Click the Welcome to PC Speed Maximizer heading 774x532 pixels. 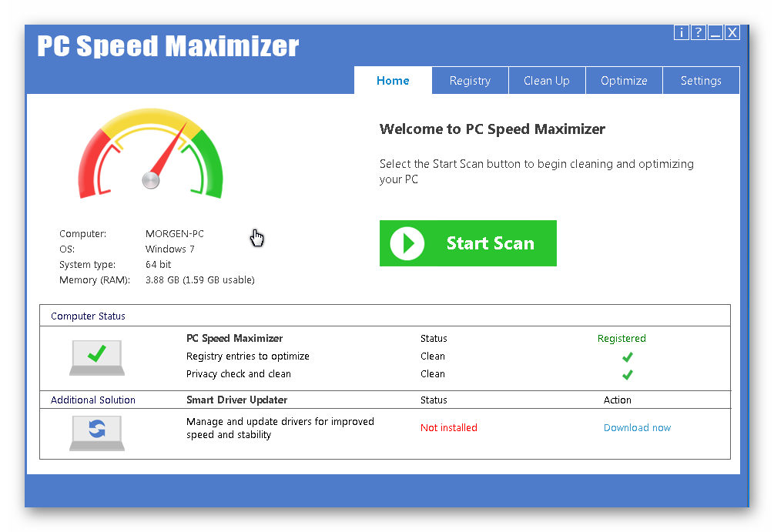492,129
